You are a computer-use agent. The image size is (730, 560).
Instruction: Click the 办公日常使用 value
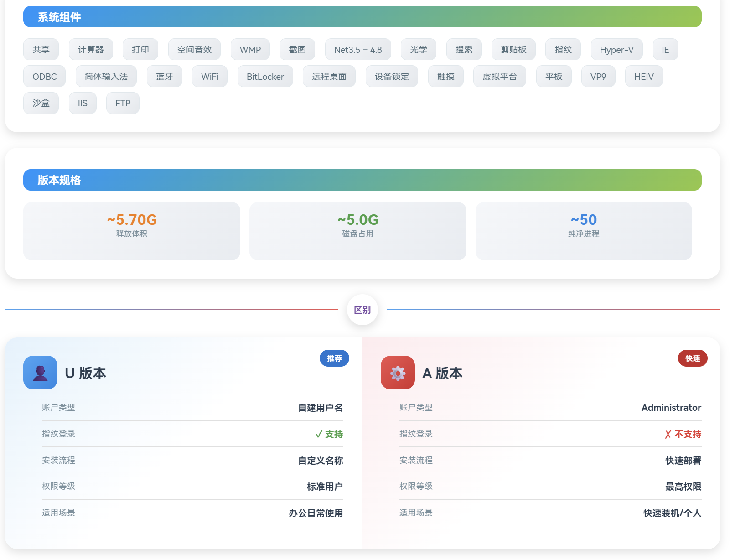click(316, 513)
